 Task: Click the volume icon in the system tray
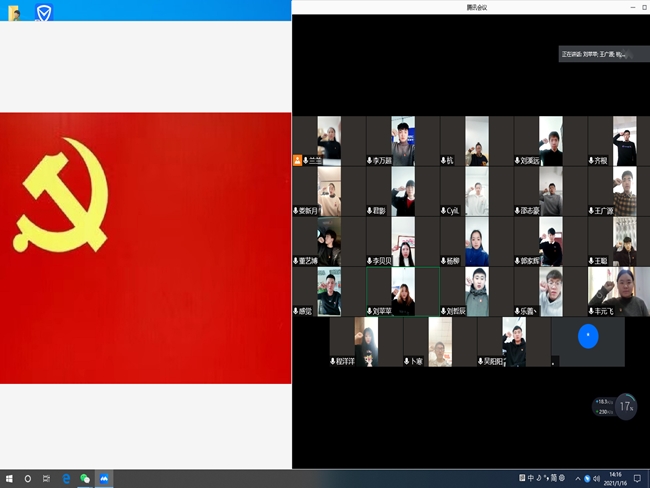point(596,479)
